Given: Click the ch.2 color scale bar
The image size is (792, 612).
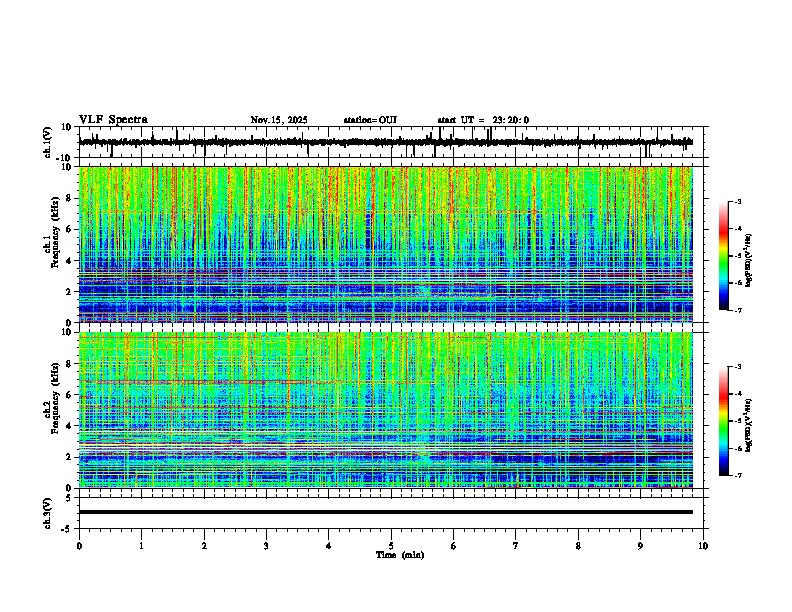Looking at the screenshot, I should coord(723,421).
